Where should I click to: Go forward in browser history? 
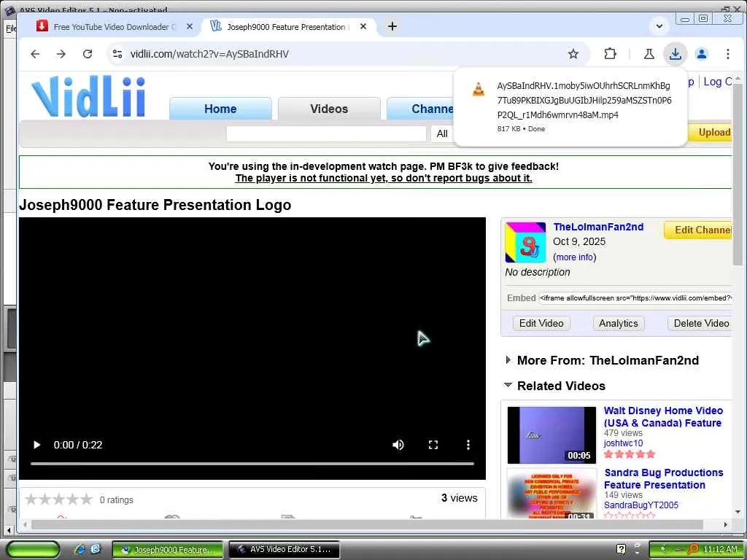coord(61,54)
